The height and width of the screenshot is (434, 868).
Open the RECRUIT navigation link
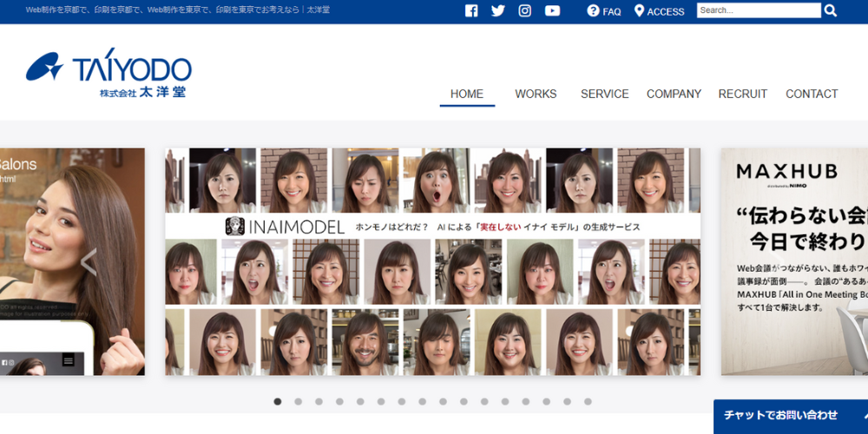point(743,94)
